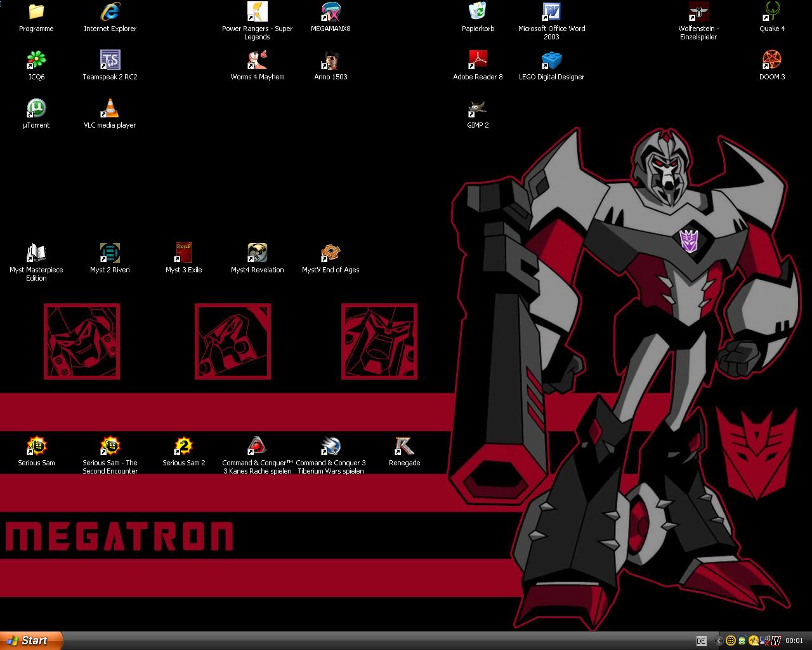Select Serious Sam - The Second Encounter

pyautogui.click(x=110, y=456)
